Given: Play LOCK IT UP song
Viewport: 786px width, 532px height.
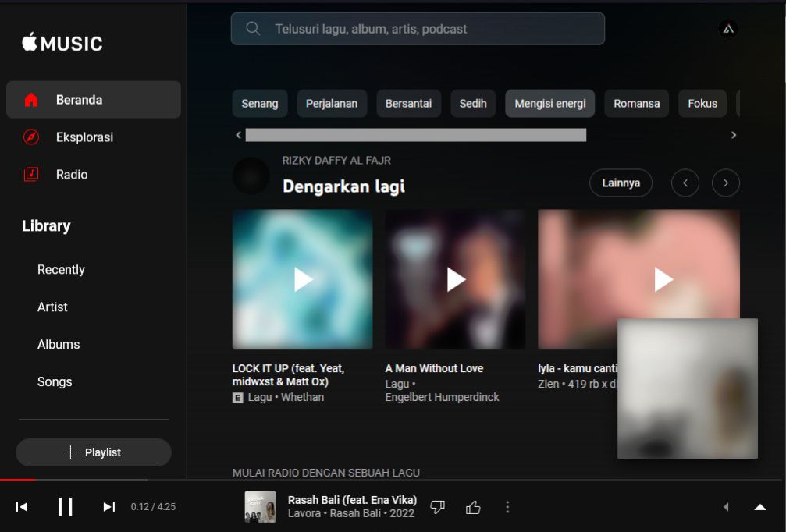Looking at the screenshot, I should tap(303, 279).
